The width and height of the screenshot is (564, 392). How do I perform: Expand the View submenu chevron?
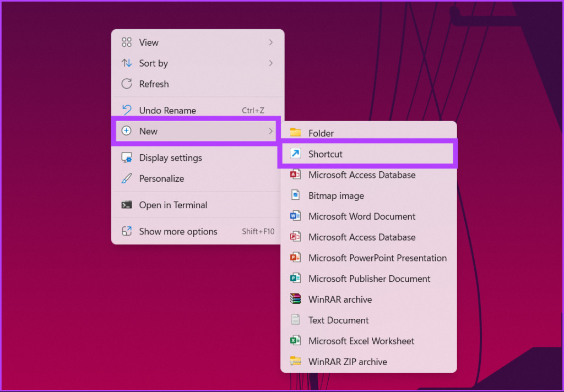pos(271,42)
